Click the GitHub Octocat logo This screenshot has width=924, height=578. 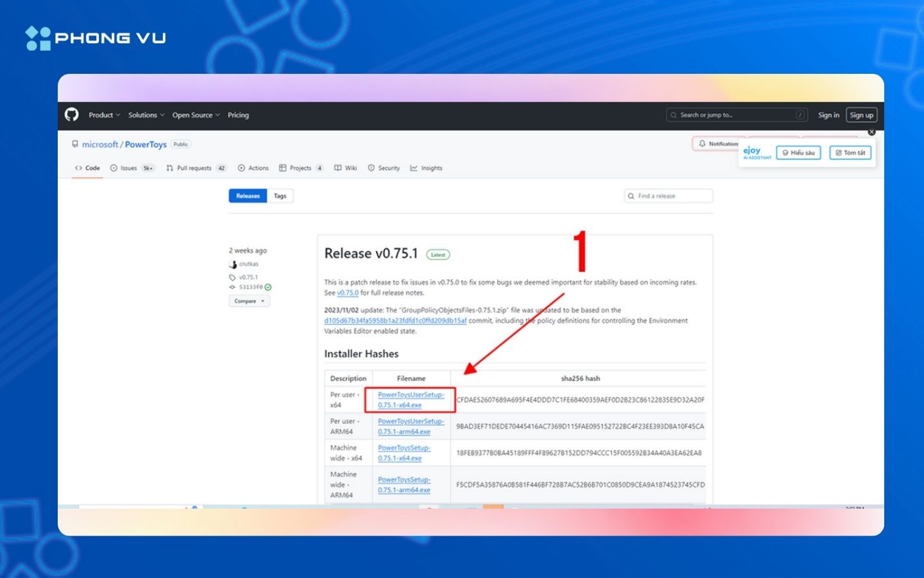coord(72,115)
